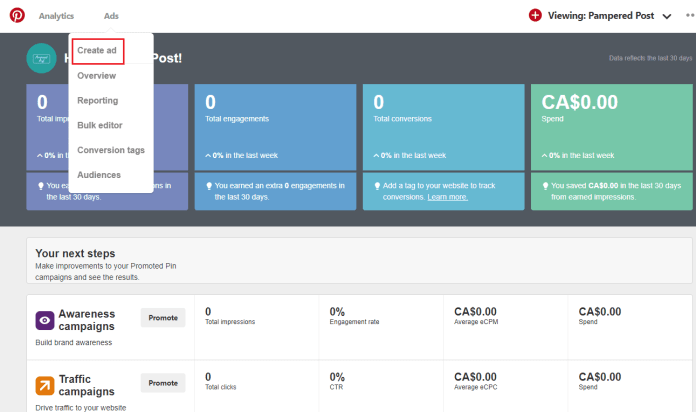Choose Overview in the Ads dropdown
The height and width of the screenshot is (412, 696).
click(x=96, y=76)
